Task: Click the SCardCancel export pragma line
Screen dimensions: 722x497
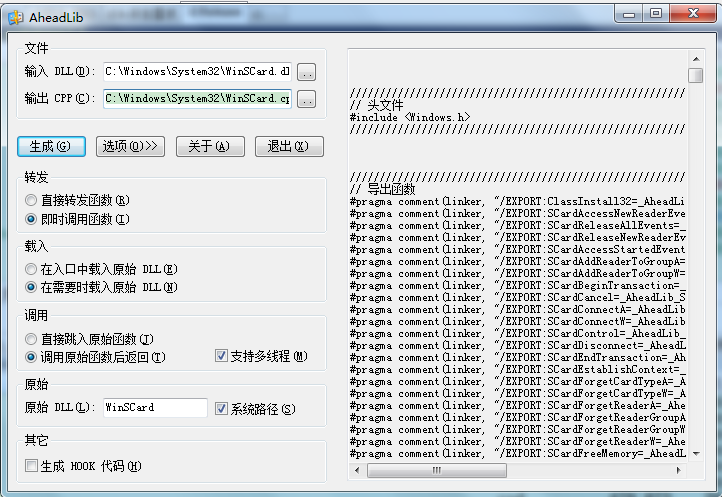Action: (x=518, y=297)
